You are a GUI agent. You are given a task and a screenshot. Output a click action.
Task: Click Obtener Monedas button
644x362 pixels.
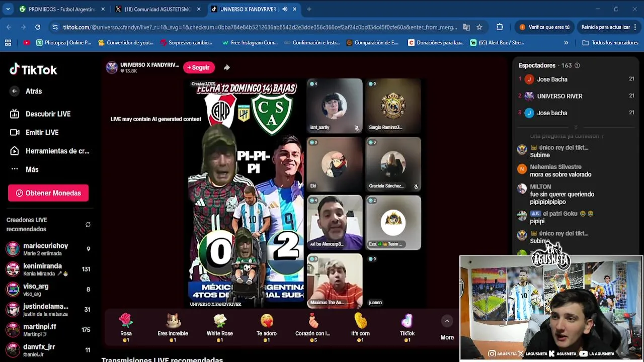[x=48, y=193]
